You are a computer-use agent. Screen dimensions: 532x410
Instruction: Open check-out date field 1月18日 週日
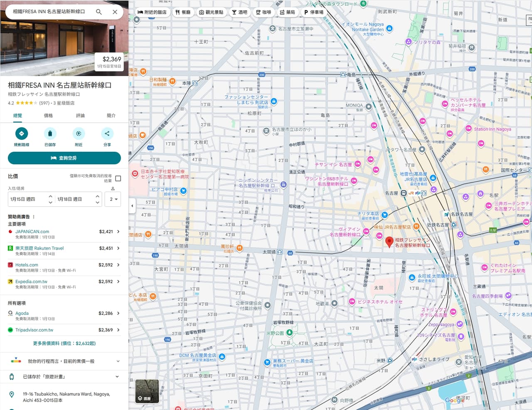click(x=79, y=199)
